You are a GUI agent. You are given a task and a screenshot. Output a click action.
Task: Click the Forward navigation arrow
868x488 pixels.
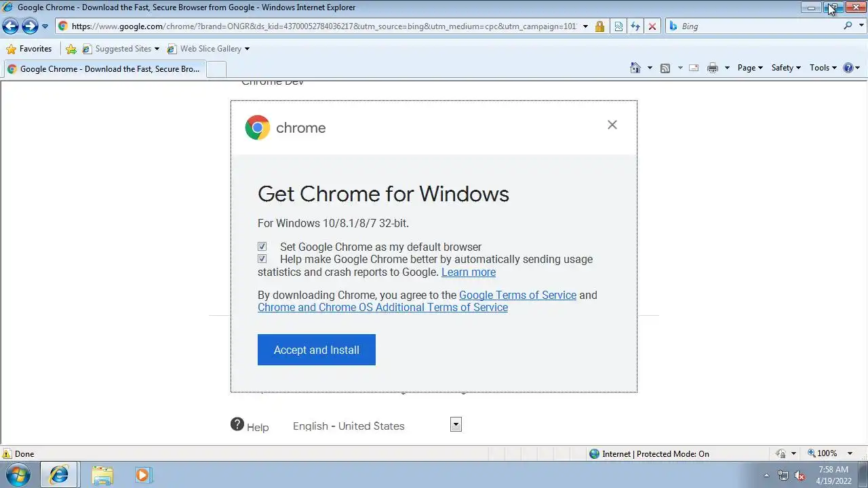[x=30, y=26]
